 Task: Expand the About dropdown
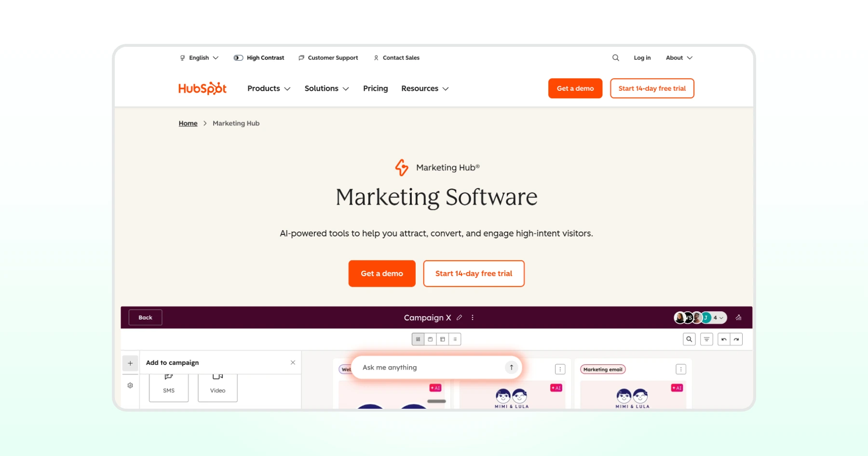pos(679,58)
